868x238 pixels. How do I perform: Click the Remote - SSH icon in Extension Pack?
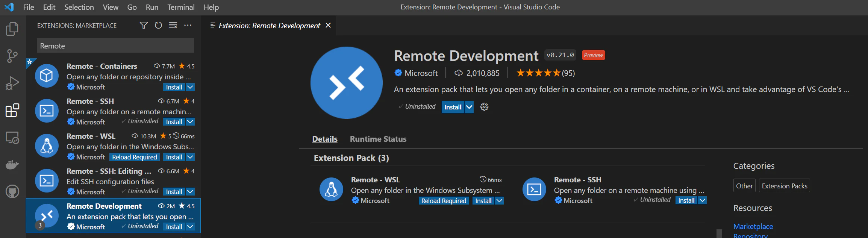point(534,189)
